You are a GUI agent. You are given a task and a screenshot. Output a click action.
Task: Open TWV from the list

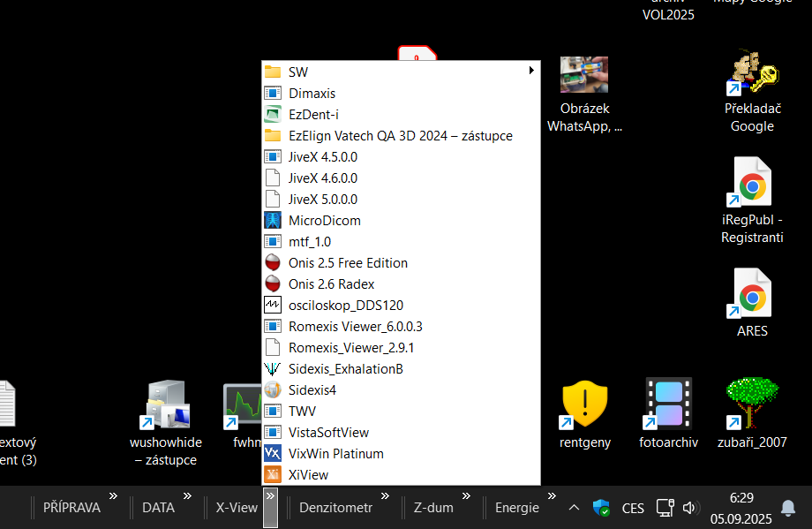(401, 412)
